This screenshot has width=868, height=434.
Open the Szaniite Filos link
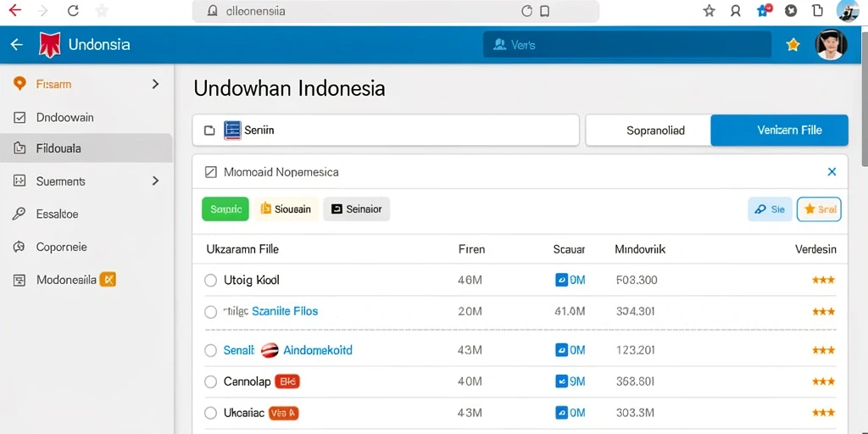coord(285,311)
